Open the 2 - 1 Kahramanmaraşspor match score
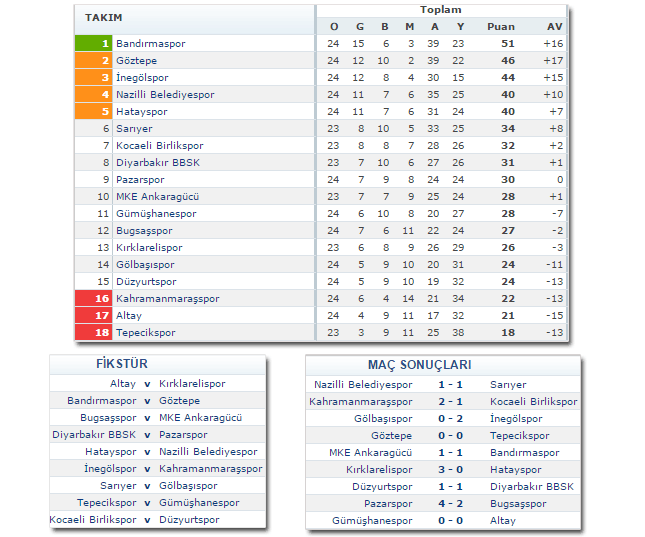Image resolution: width=645 pixels, height=537 pixels. [449, 402]
